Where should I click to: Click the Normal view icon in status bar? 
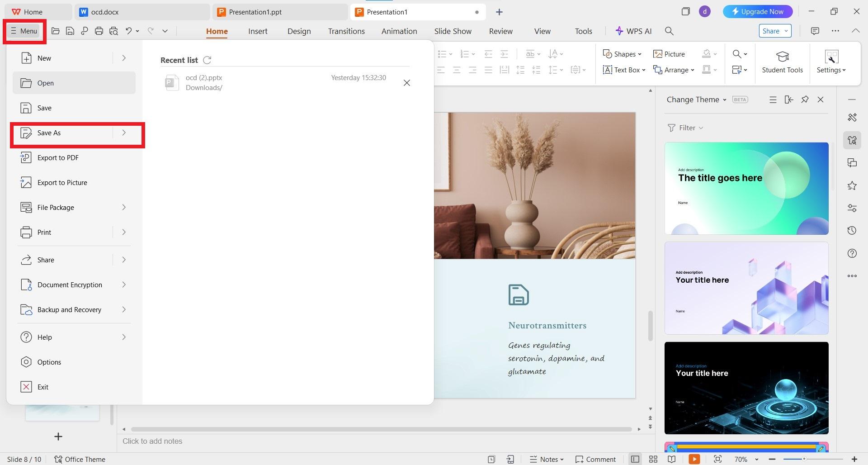coord(635,459)
